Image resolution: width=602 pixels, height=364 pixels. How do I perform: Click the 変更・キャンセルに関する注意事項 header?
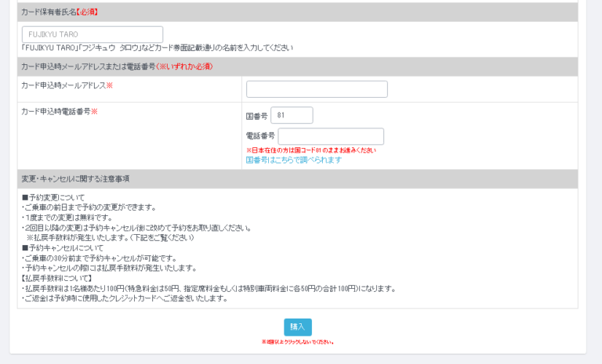pyautogui.click(x=75, y=178)
